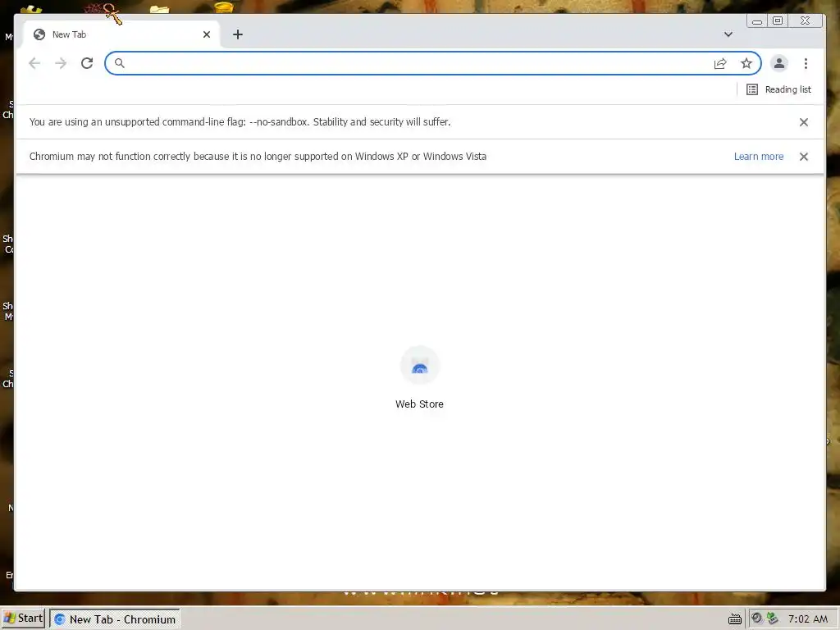
Task: Open the Windows Start menu
Action: [x=23, y=619]
